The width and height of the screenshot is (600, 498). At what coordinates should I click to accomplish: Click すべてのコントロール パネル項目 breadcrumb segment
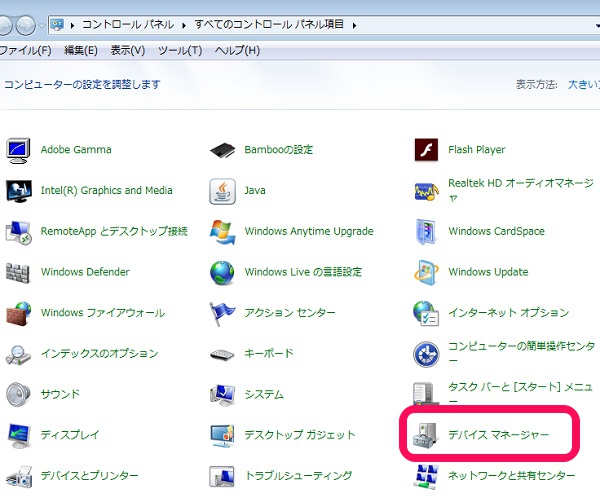(x=269, y=24)
